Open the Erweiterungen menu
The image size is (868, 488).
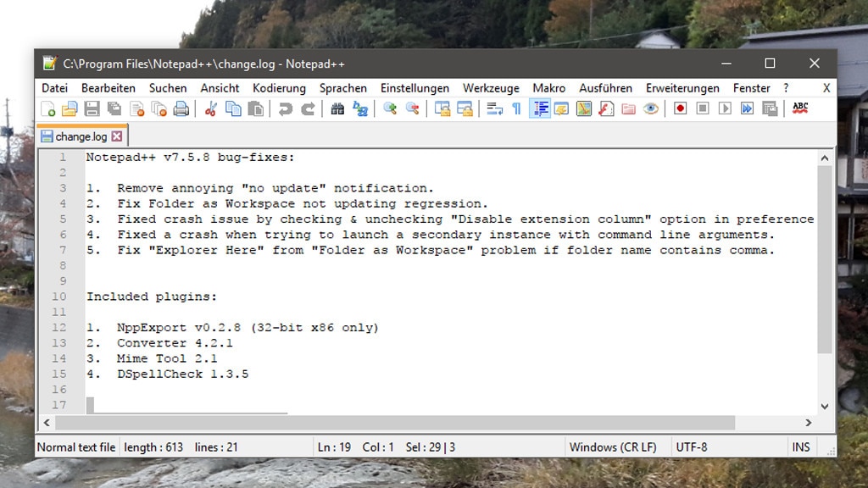click(x=682, y=88)
